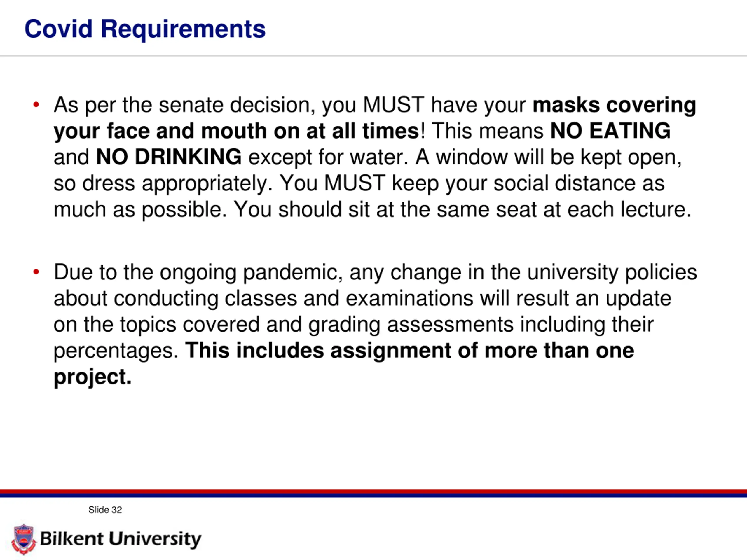
Task: Click "same seat at each lecture" text
Action: [x=564, y=209]
